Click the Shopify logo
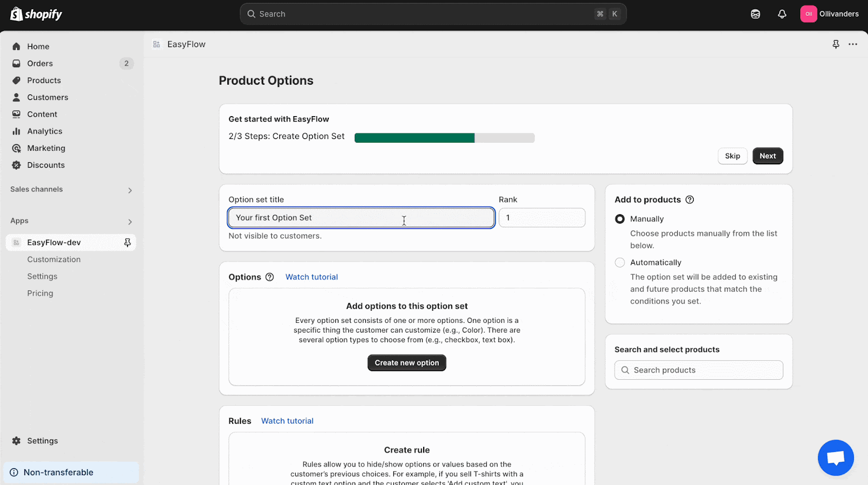868x485 pixels. (36, 14)
